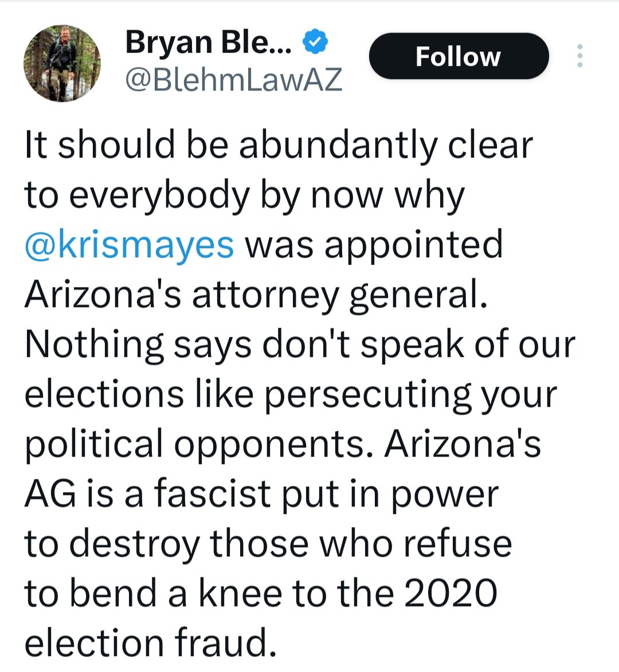Click the words 'political opponents.' in tweet
The image size is (619, 672).
195,444
